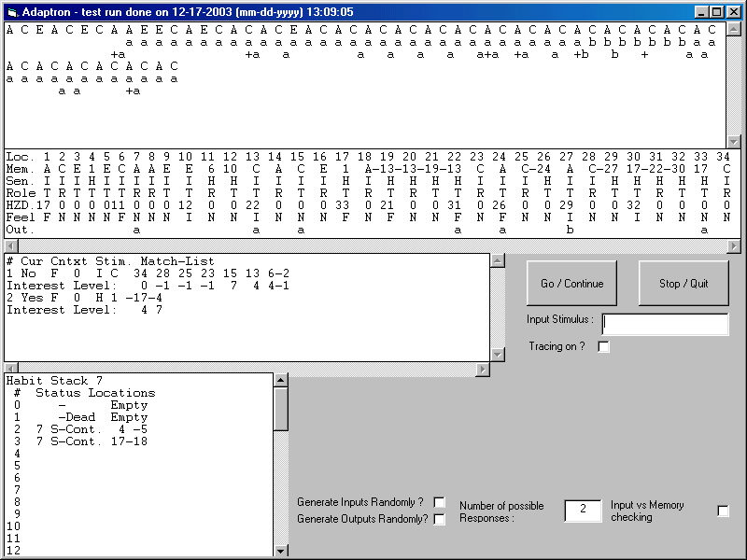747x560 pixels.
Task: Click Habit Stack row 3 locations 17-18
Action: [x=129, y=441]
